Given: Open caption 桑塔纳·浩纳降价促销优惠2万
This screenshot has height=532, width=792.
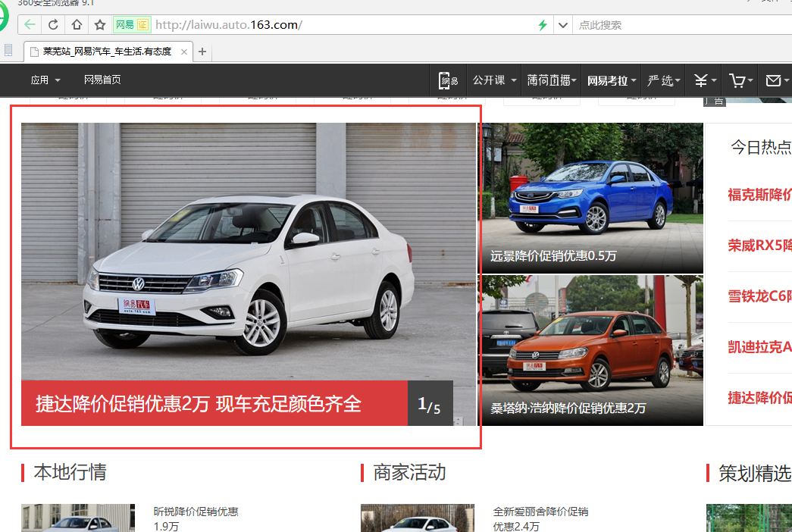Looking at the screenshot, I should (568, 408).
